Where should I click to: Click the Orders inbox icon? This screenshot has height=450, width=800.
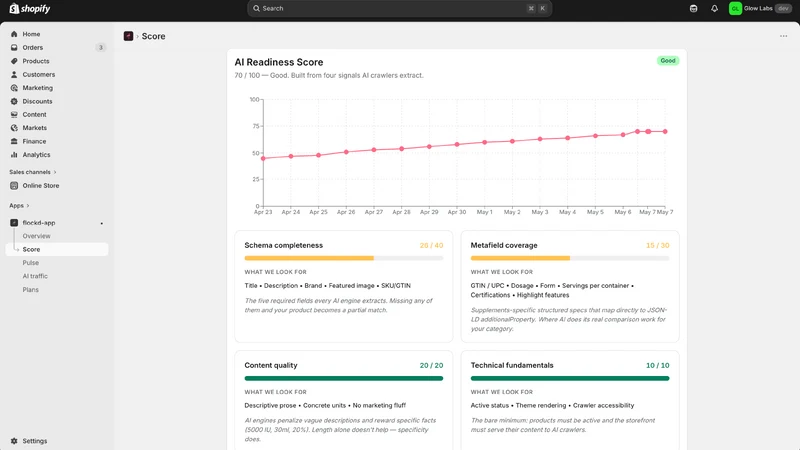pos(14,47)
